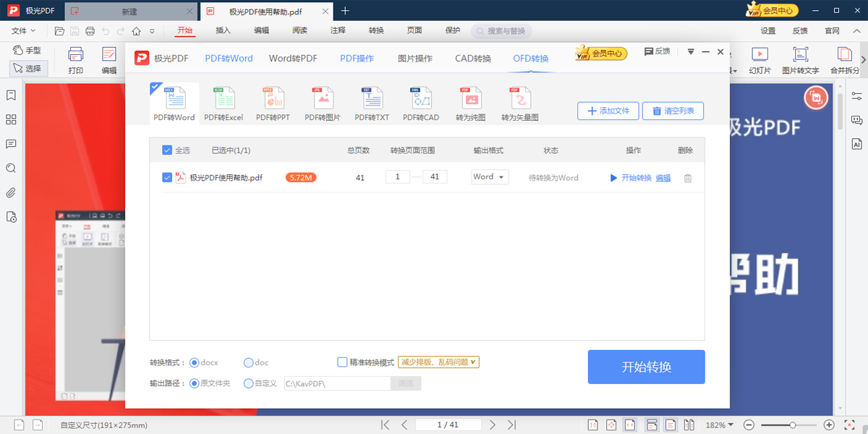Image resolution: width=868 pixels, height=434 pixels.
Task: Enable the 精准转换模式 checkbox
Action: tap(343, 362)
